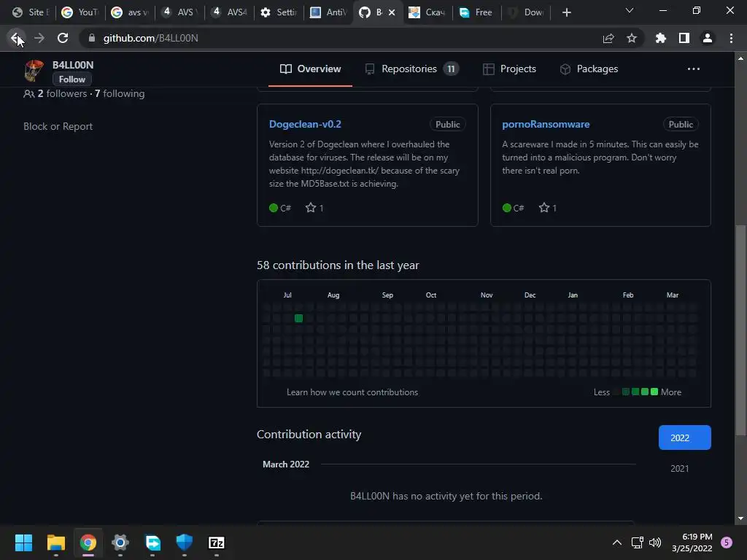Click the brightest green legend swatch
Viewport: 747px width, 560px height.
point(654,392)
